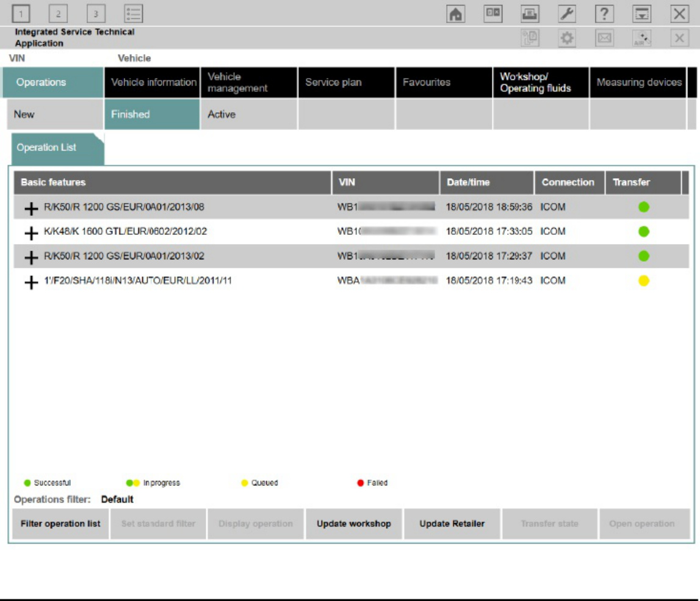Click Update workshop button
700x601 pixels.
coord(353,524)
